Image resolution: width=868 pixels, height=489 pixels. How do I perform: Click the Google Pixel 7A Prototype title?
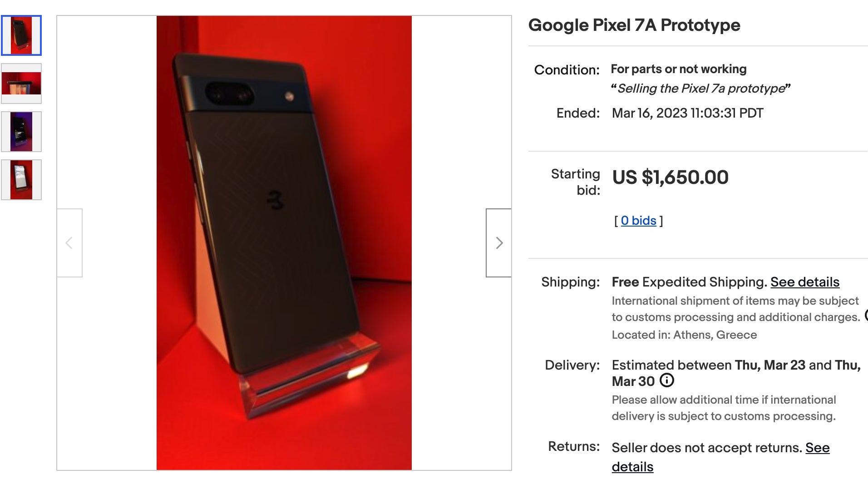click(x=634, y=26)
